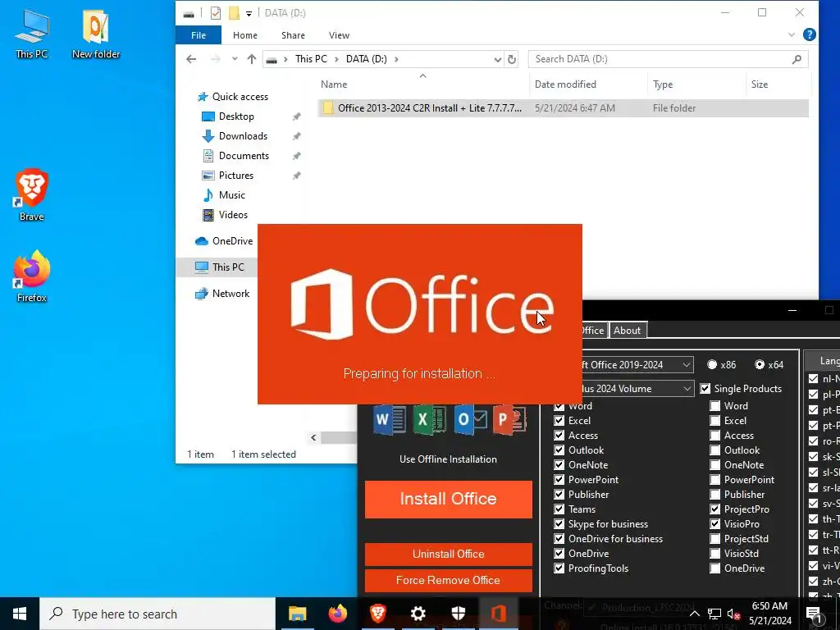
Task: Click the PowerPoint icon in Office installer
Action: click(509, 419)
